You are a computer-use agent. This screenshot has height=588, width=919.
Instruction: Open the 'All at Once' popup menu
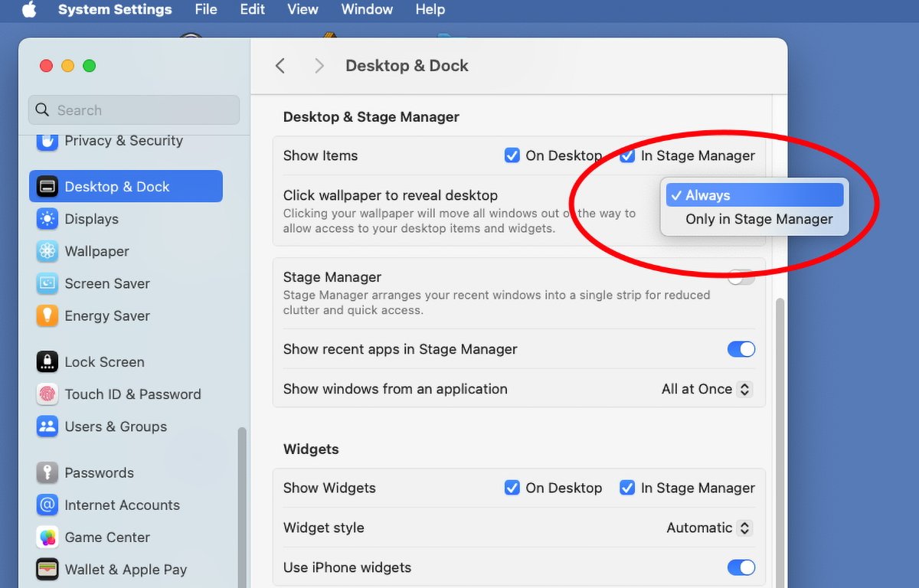coord(706,389)
